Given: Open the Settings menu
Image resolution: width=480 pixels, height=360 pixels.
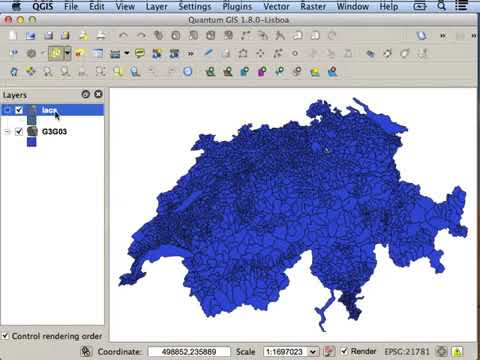Looking at the screenshot, I should (195, 6).
